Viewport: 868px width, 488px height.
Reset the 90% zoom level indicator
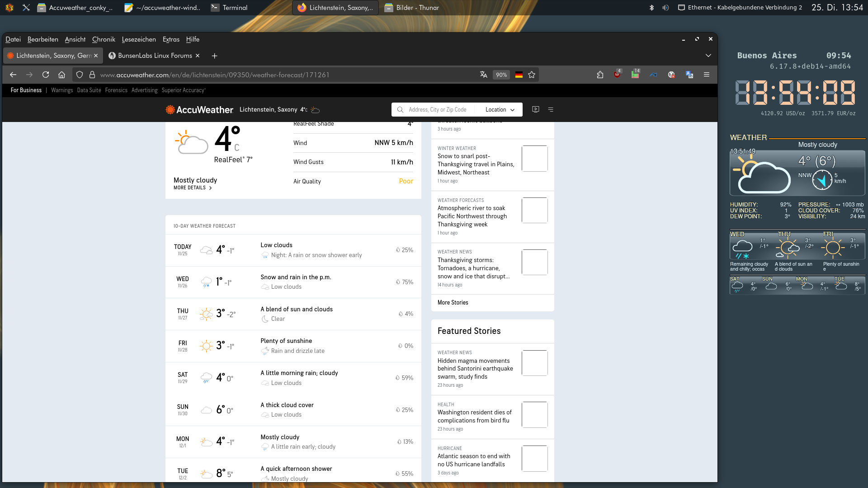click(501, 75)
